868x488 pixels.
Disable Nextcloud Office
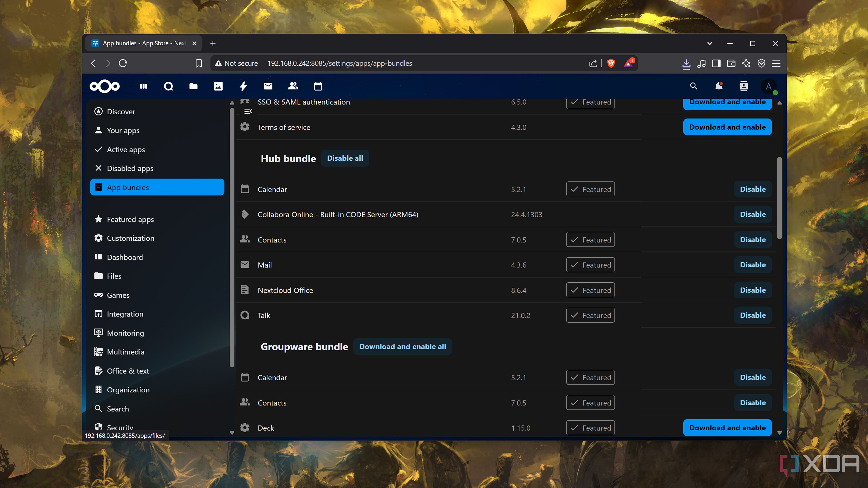click(x=753, y=290)
